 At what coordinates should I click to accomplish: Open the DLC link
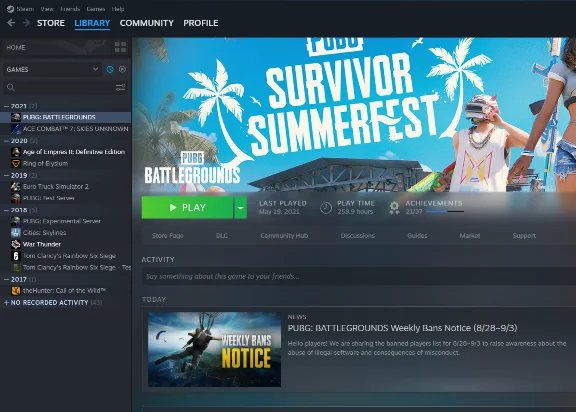[222, 235]
